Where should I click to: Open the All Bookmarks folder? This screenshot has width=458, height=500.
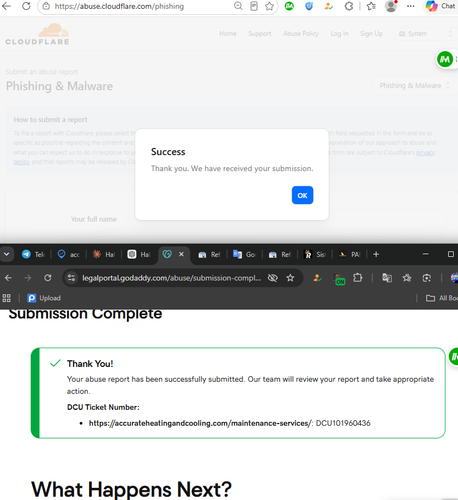[x=442, y=298]
